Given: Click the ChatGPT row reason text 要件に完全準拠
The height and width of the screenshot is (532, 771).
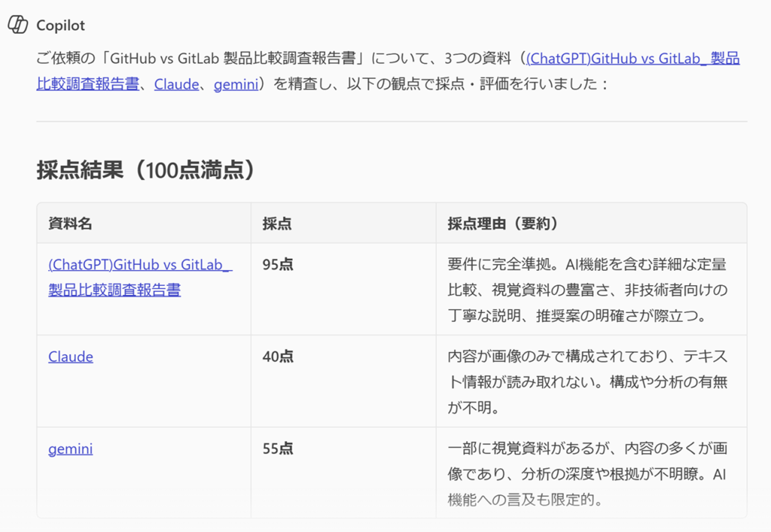Looking at the screenshot, I should click(x=587, y=290).
